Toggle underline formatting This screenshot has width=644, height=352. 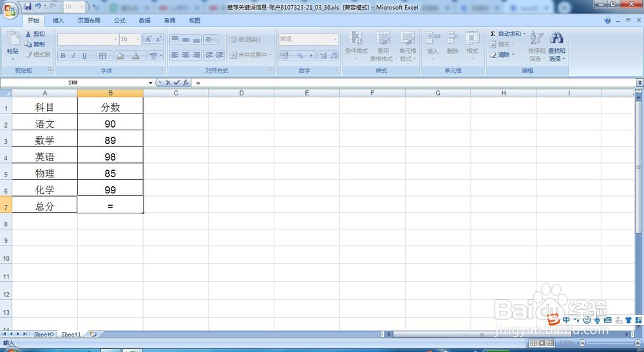tap(84, 55)
